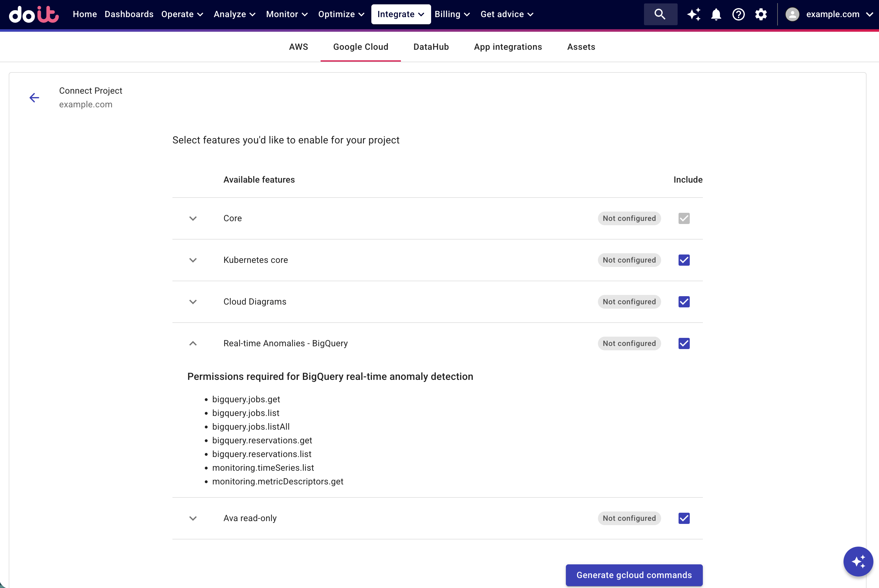The image size is (879, 588).
Task: Uncheck the Kubernetes core include checkbox
Action: pyautogui.click(x=684, y=260)
